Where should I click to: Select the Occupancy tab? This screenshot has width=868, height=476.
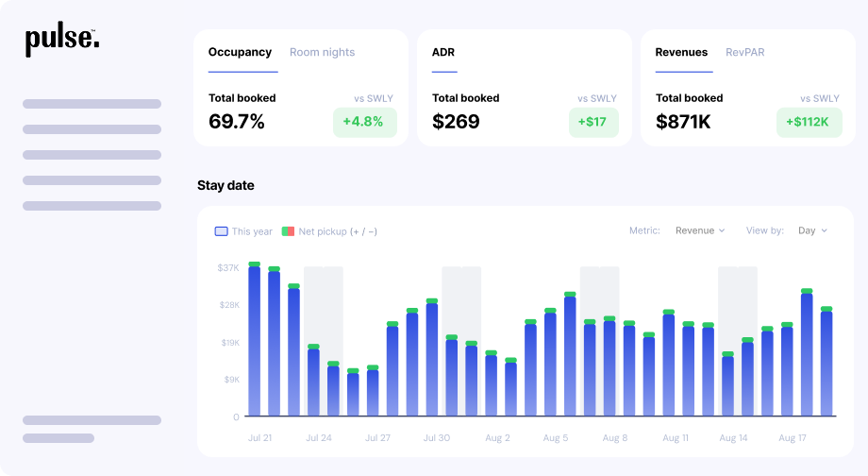(240, 52)
